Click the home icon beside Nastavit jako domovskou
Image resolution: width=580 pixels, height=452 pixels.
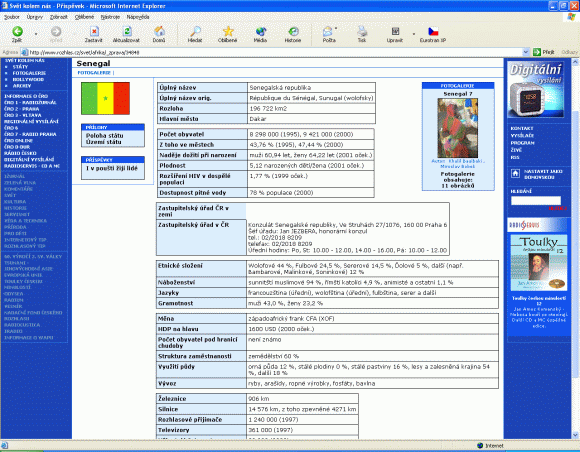(x=515, y=173)
